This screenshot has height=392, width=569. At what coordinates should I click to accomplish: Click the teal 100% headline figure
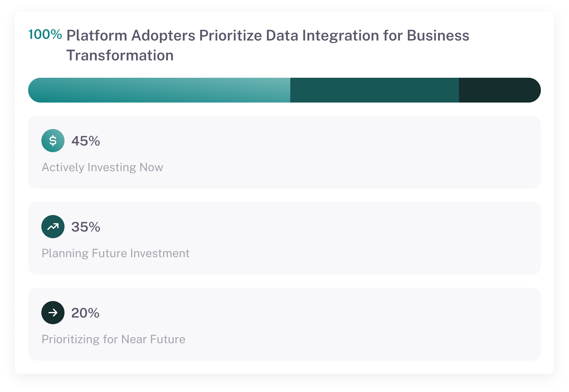point(45,34)
